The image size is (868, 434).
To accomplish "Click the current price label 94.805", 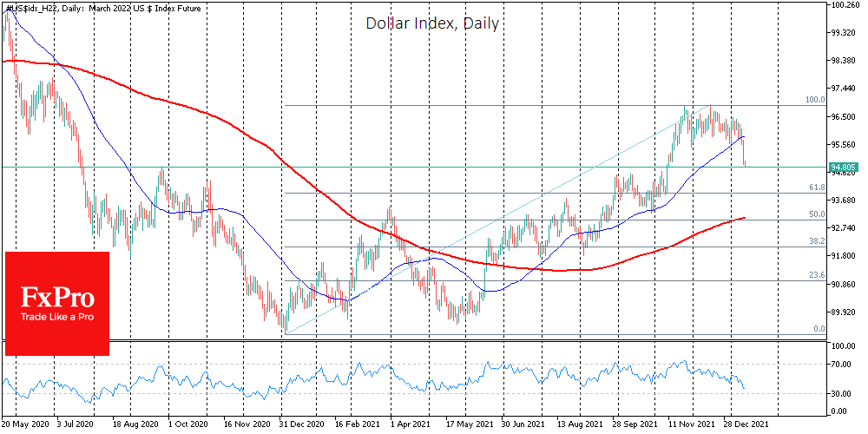I will [845, 167].
